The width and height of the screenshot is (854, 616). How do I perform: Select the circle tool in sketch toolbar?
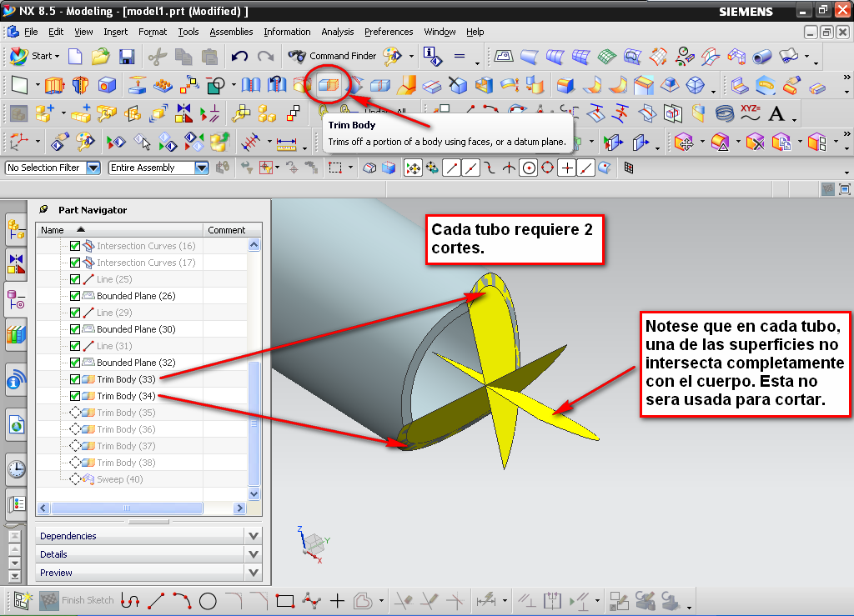click(208, 600)
